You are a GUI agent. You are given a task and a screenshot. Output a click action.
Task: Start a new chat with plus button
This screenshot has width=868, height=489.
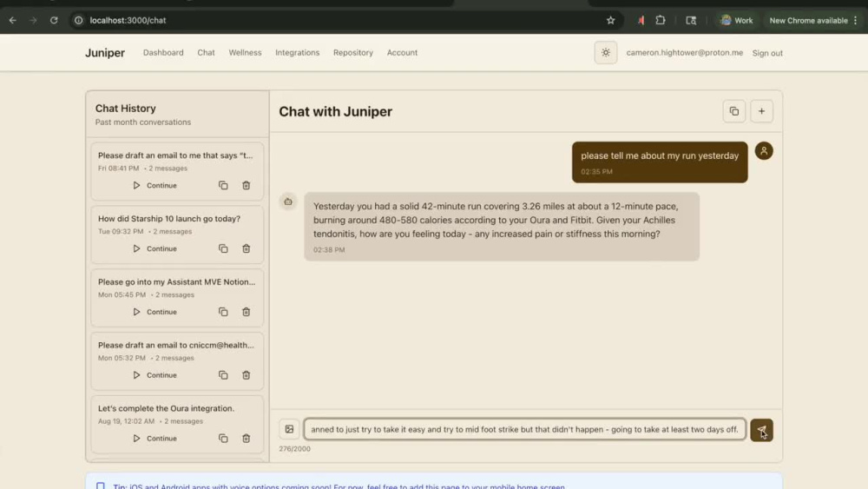pyautogui.click(x=761, y=111)
